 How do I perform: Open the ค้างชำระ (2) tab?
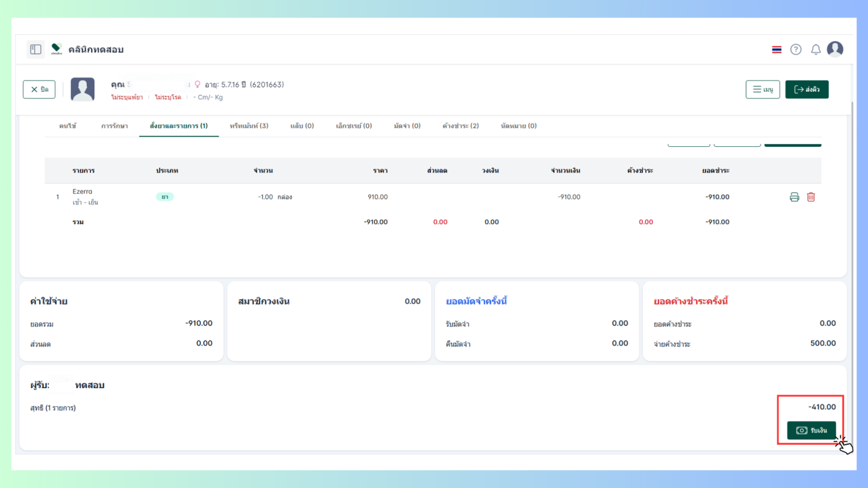(x=460, y=126)
